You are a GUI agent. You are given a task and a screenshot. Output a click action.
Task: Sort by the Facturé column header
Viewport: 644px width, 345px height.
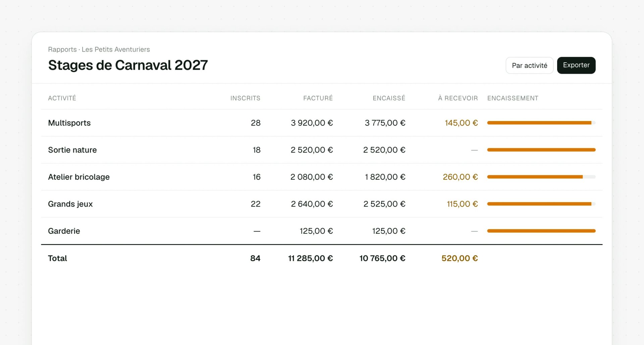pos(318,98)
